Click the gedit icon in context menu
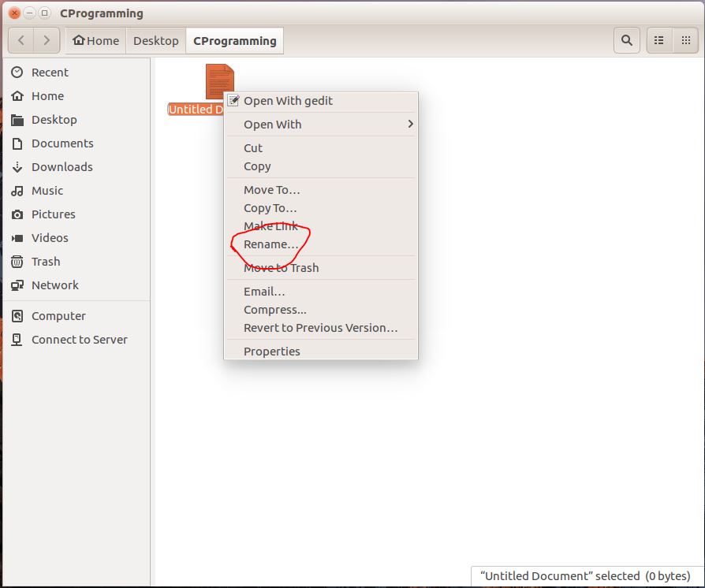 click(233, 100)
